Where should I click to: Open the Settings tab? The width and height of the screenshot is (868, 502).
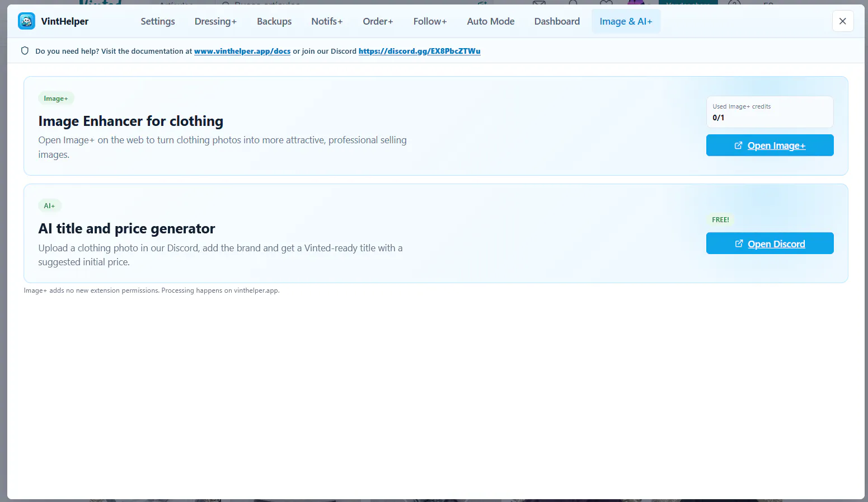158,21
